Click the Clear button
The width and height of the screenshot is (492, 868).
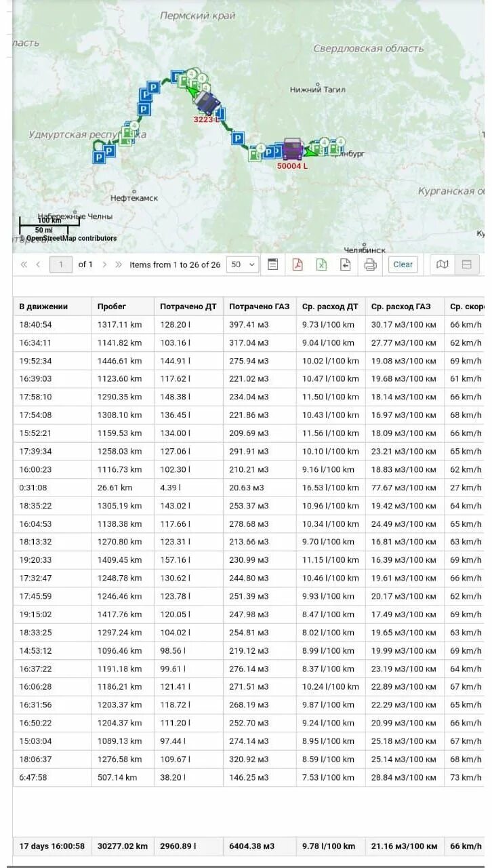pyautogui.click(x=403, y=264)
